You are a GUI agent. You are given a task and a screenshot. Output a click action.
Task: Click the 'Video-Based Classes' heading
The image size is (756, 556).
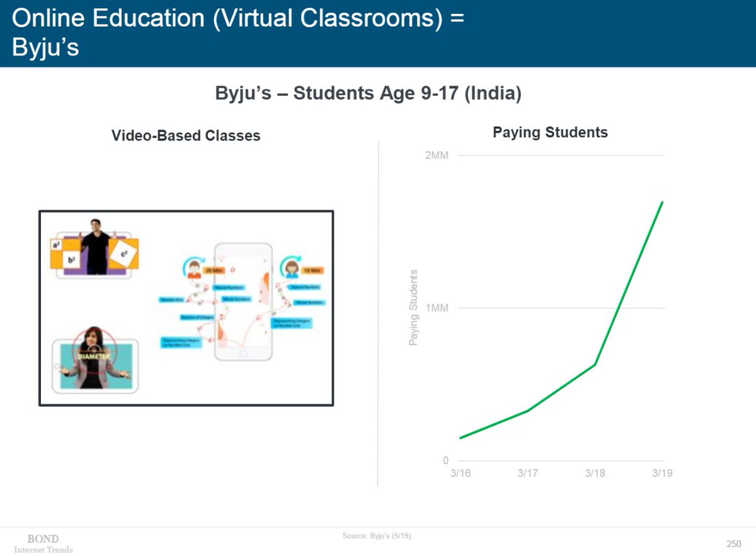186,135
